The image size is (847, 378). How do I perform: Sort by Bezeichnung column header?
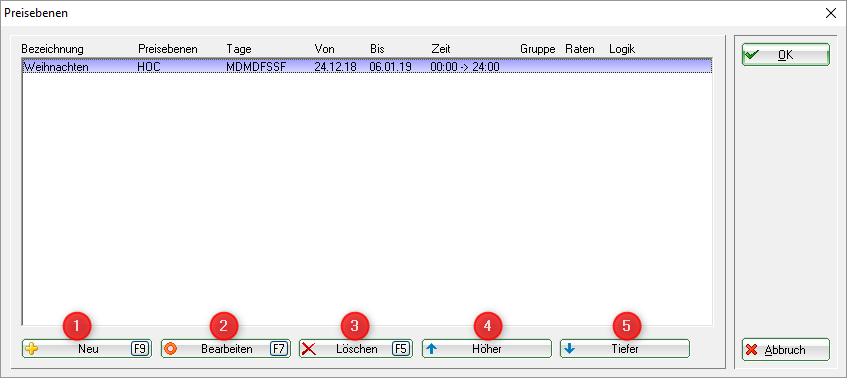(x=52, y=49)
